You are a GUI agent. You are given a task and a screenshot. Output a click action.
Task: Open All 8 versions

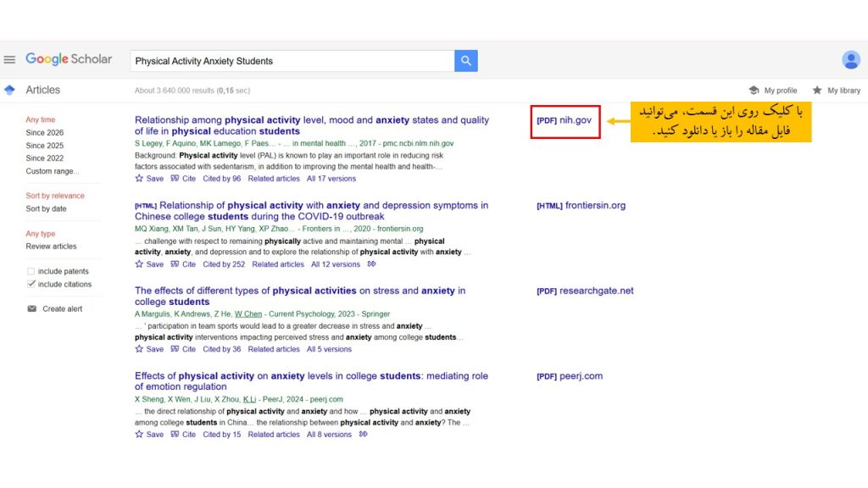329,435
